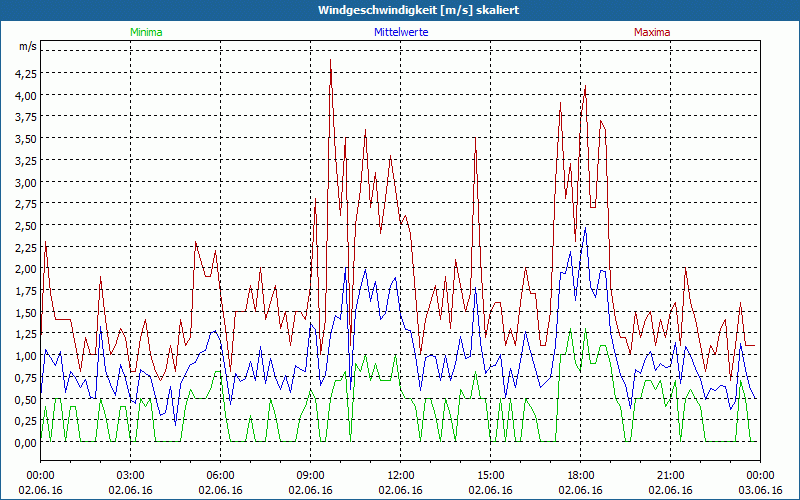Click the 3,75 y-axis value
Image resolution: width=800 pixels, height=500 pixels.
(26, 117)
